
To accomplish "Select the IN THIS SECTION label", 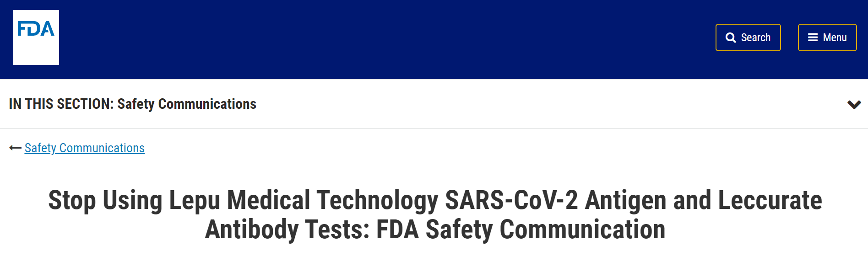I will click(x=61, y=104).
